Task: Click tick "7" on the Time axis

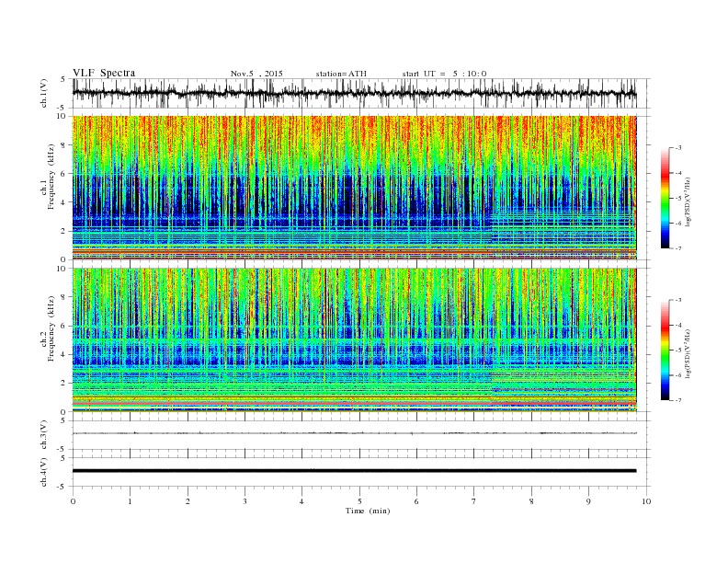Action: click(474, 501)
